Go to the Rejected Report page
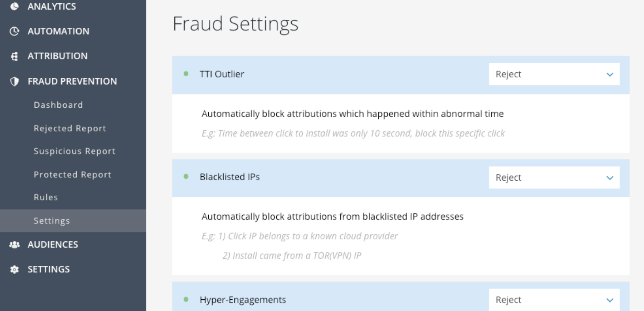This screenshot has width=644, height=311. (70, 128)
